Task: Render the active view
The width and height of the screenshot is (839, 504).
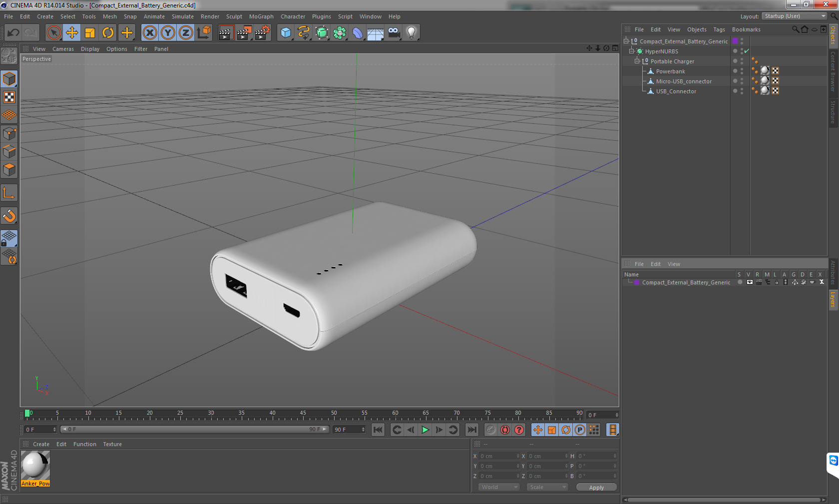Action: click(x=226, y=33)
